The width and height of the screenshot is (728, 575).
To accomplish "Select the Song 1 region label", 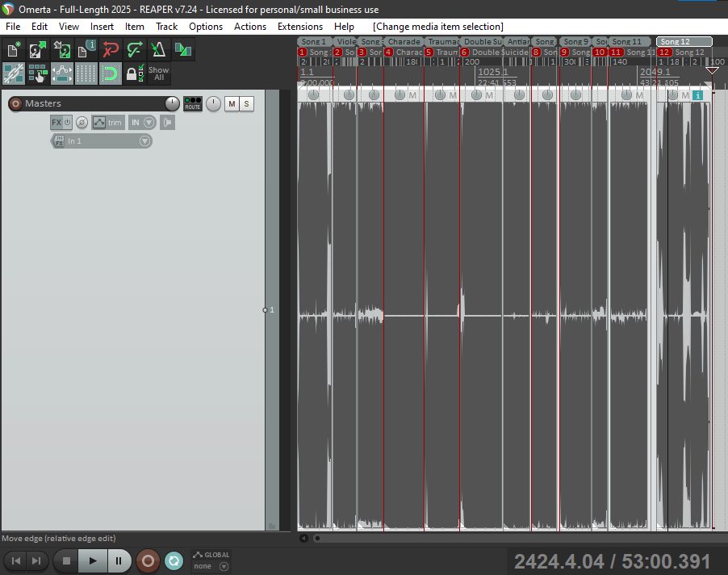I will coord(314,42).
